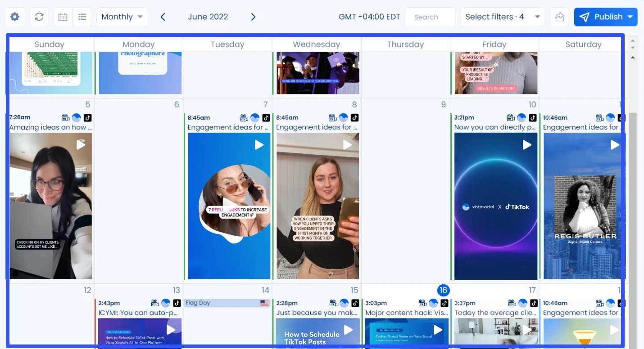This screenshot has width=644, height=349.
Task: Open the 'ICYMI: You can auto-p...' post
Action: coord(138,313)
